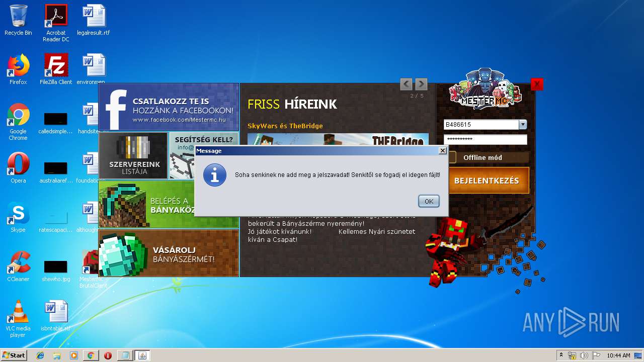Click the taskbar clock showing 10:44 AM
This screenshot has width=644, height=362.
point(618,355)
